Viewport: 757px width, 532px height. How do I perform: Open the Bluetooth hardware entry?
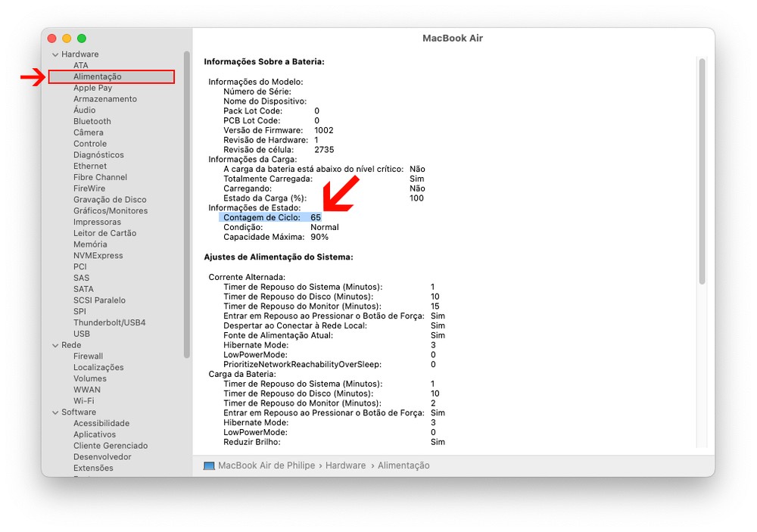coord(92,121)
